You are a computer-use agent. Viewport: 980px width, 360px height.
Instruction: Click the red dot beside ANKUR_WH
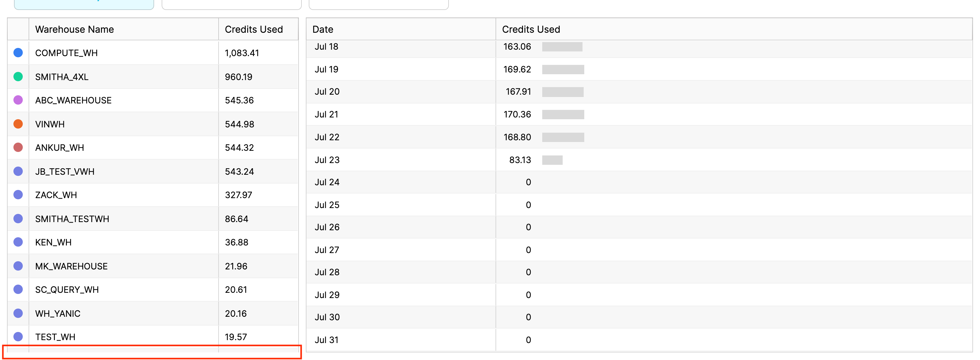[x=18, y=148]
